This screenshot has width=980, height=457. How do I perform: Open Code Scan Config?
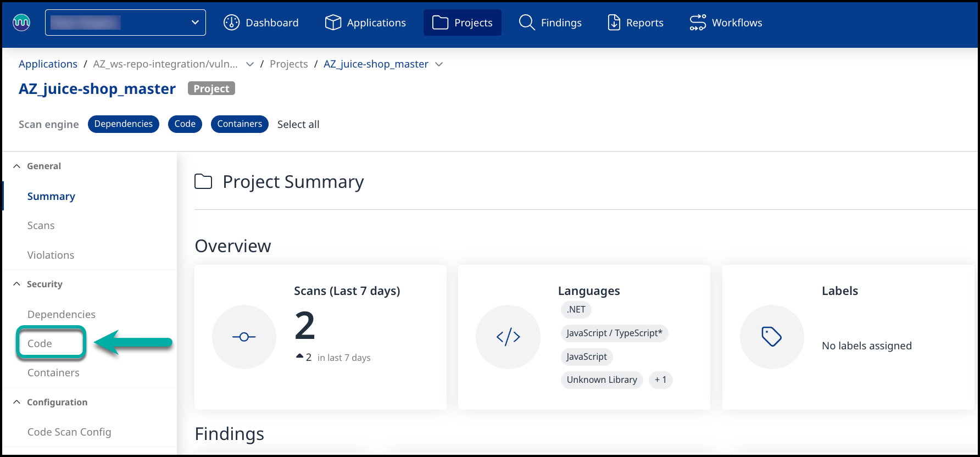click(x=69, y=432)
